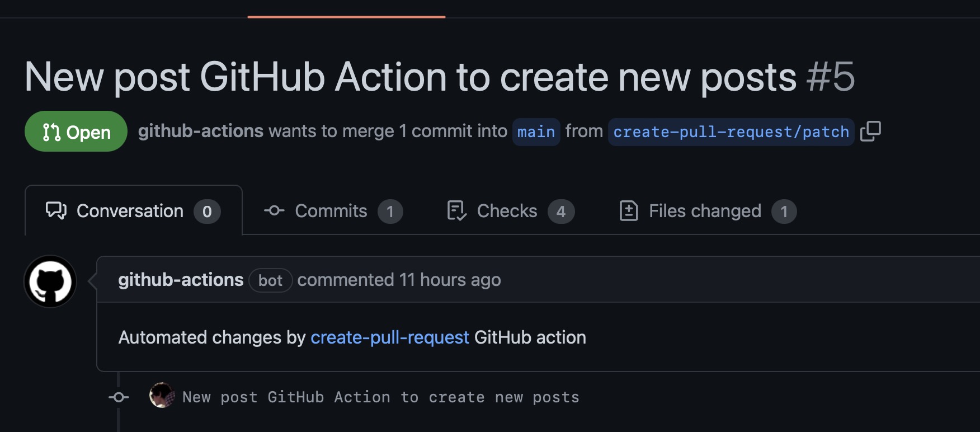Open the create-pull-request link in comment
980x432 pixels.
[389, 337]
